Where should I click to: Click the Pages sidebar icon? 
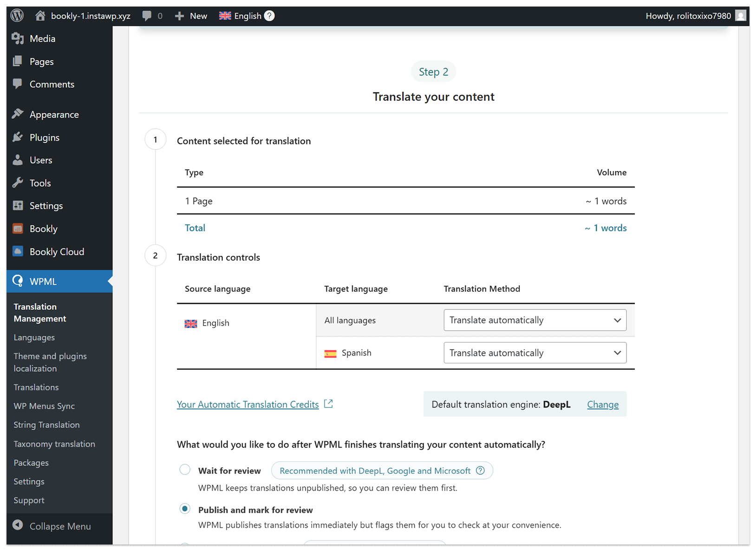[x=18, y=61]
